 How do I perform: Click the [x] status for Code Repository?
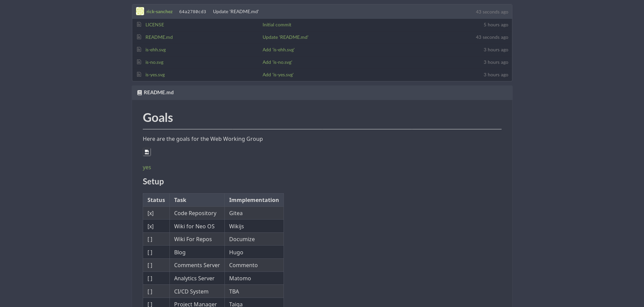point(156,213)
